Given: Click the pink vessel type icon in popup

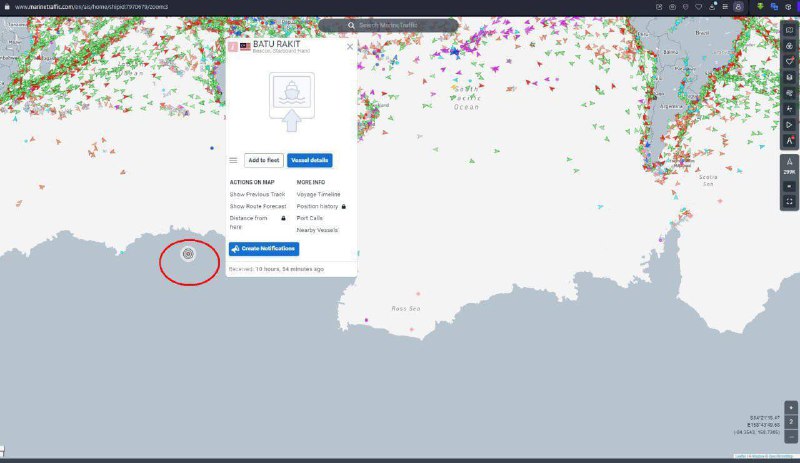Looking at the screenshot, I should (233, 46).
